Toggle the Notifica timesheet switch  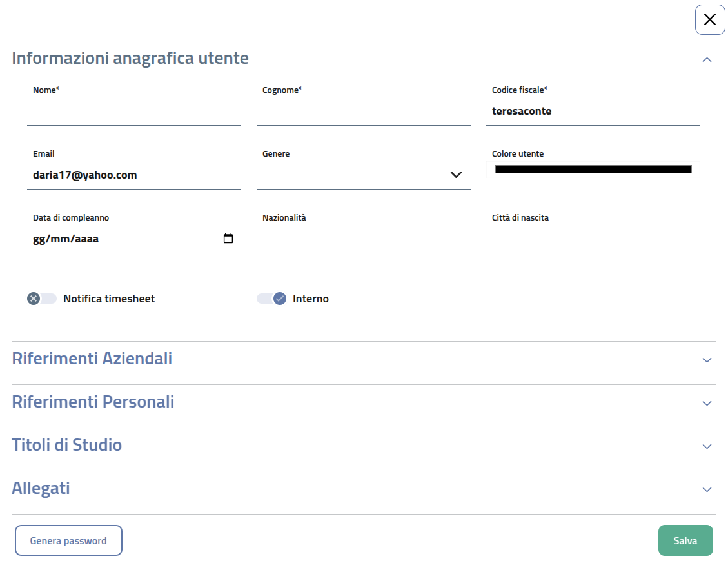(42, 299)
